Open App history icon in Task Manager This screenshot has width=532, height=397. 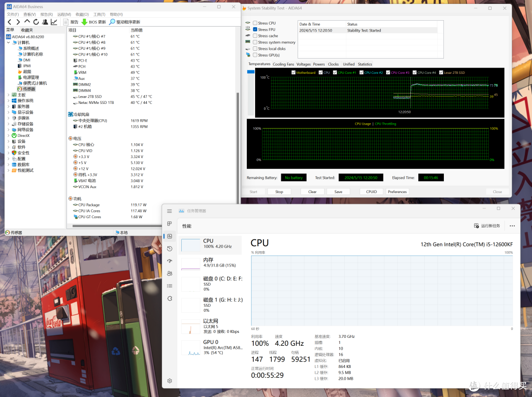point(169,249)
